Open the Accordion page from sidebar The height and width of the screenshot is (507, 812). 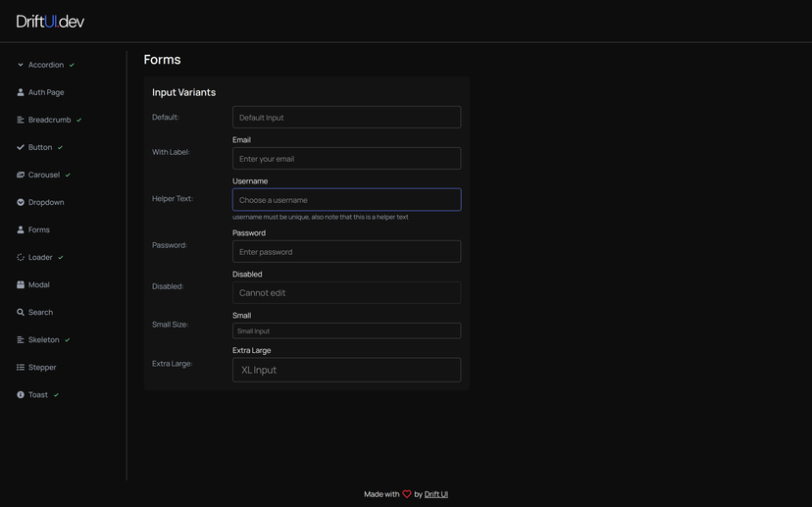pyautogui.click(x=46, y=65)
